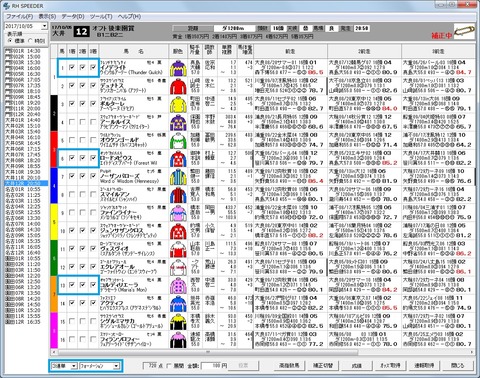Check the 3着 box for horse 5

[x=93, y=140]
